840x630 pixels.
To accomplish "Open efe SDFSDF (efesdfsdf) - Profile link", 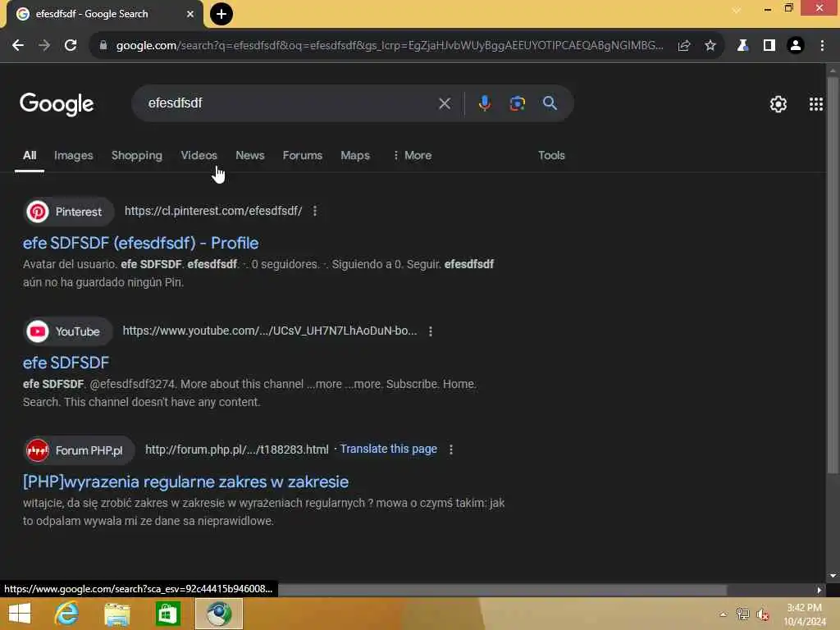I will pyautogui.click(x=140, y=243).
